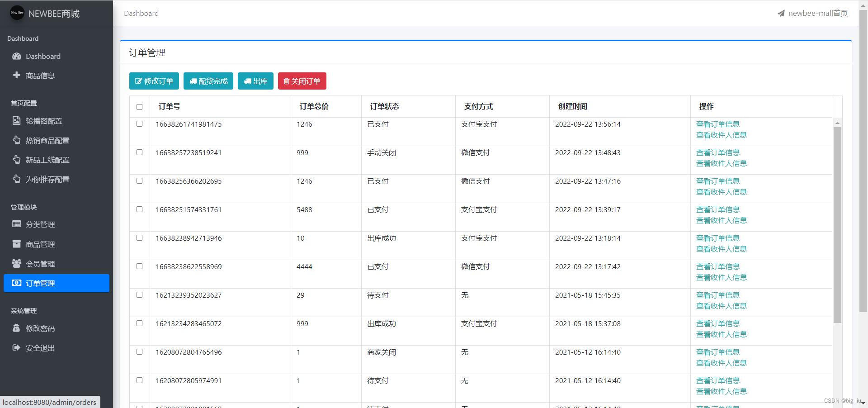This screenshot has height=408, width=868.
Task: Click the archive icon beside 商品管理
Action: pos(17,244)
